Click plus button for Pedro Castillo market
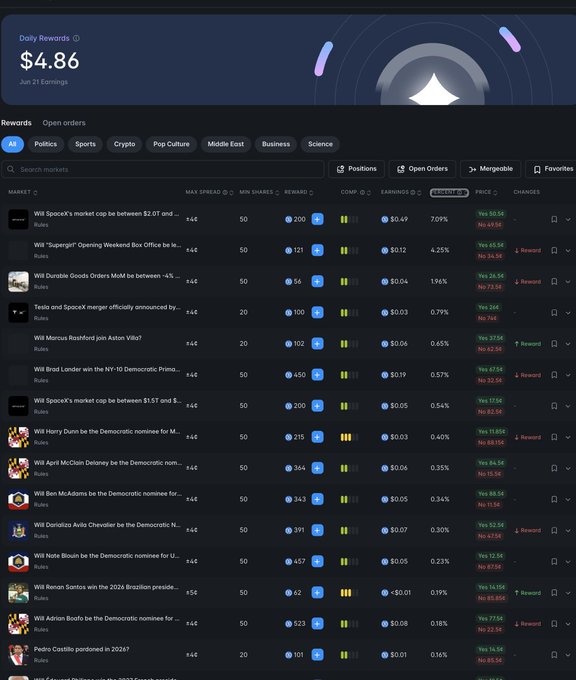 (317, 654)
